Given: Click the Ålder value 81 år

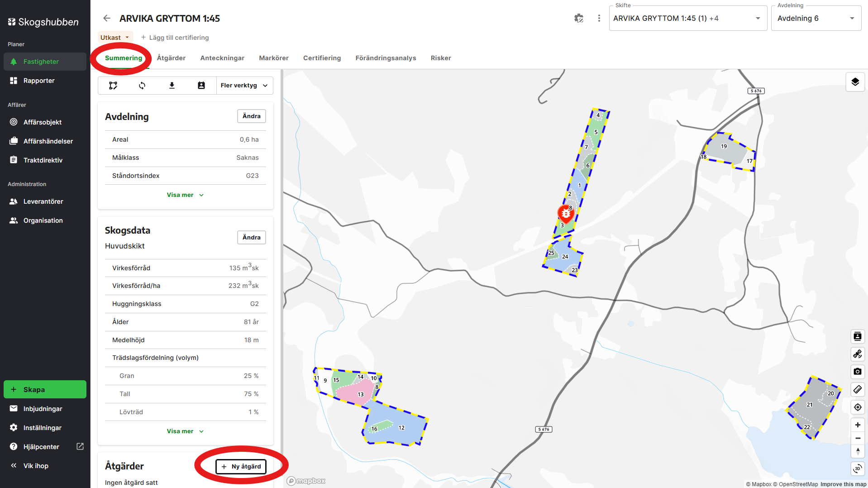Looking at the screenshot, I should (251, 322).
